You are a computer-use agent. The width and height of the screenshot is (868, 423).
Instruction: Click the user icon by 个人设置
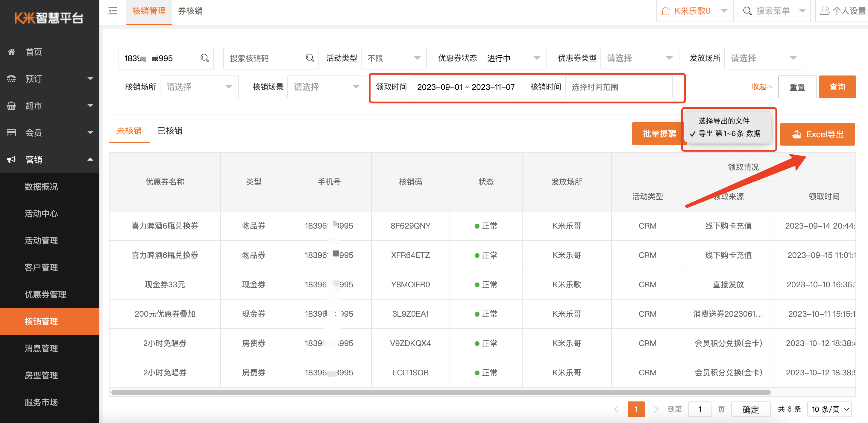coord(825,11)
